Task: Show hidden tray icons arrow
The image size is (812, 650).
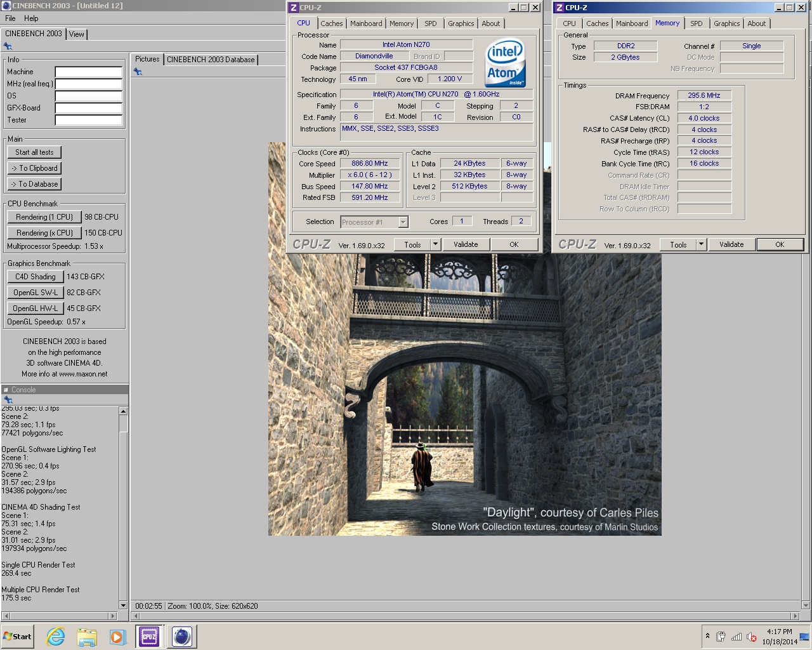Action: coord(707,636)
